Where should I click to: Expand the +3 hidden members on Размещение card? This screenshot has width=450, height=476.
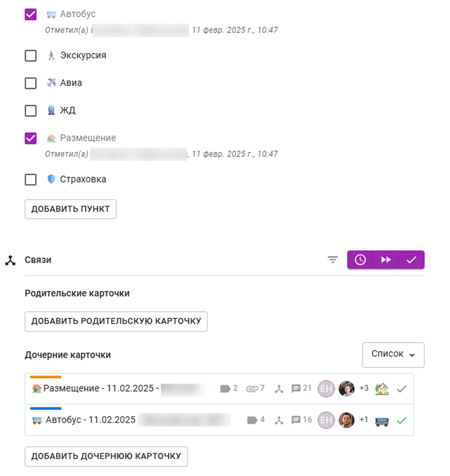(x=364, y=388)
